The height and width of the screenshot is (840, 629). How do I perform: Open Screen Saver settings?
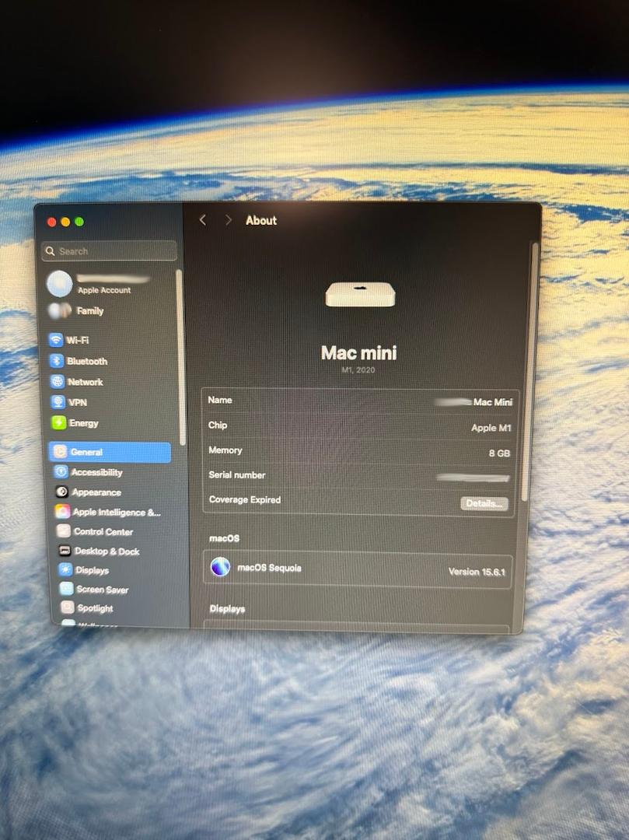point(102,590)
